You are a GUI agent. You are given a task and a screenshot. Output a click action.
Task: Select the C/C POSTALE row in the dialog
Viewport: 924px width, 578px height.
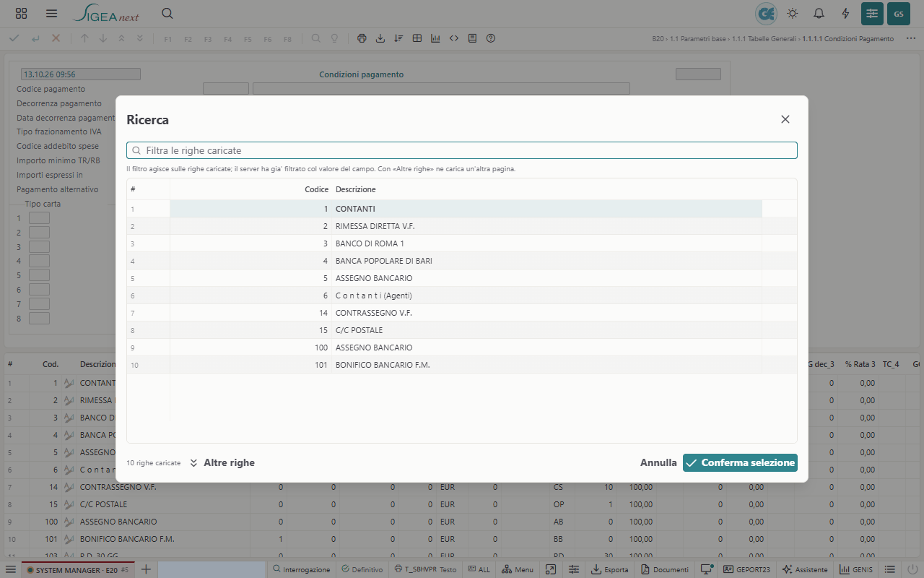point(462,330)
